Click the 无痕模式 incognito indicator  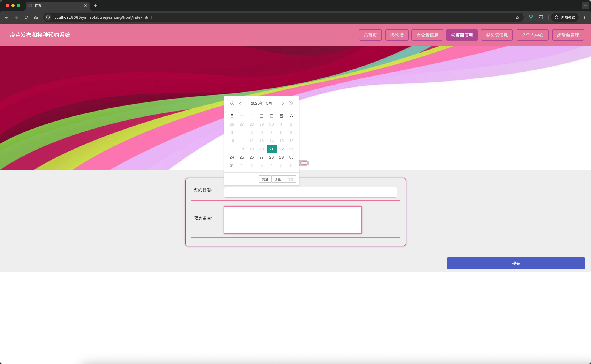click(565, 17)
